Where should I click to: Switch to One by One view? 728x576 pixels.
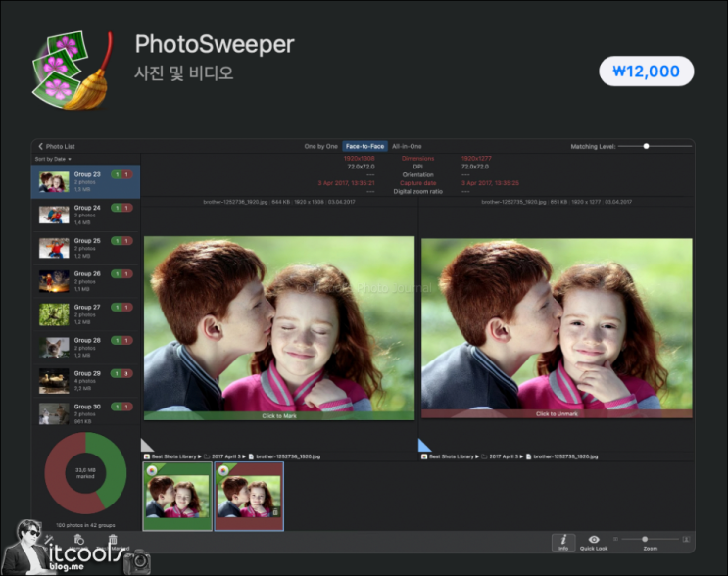[x=320, y=146]
